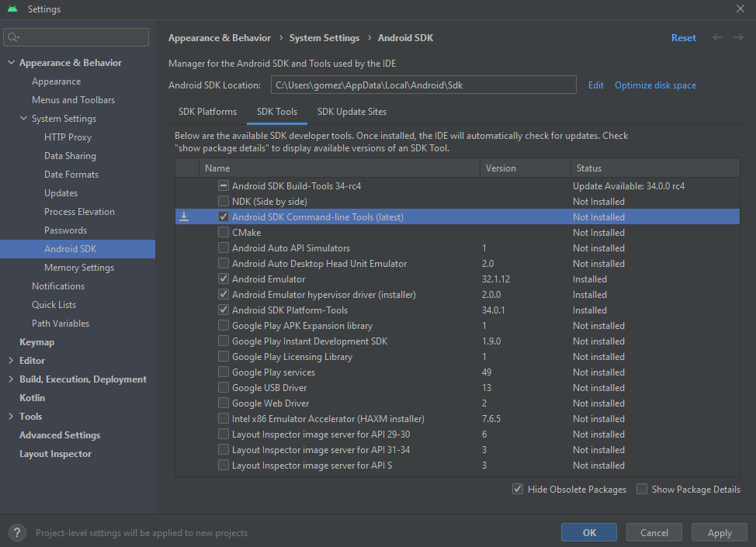Click the search magnifier icon
Screen dimensions: 756x547
(x=13, y=37)
